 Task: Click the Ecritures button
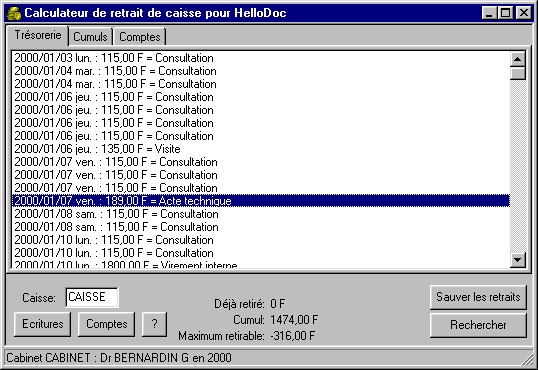(43, 324)
